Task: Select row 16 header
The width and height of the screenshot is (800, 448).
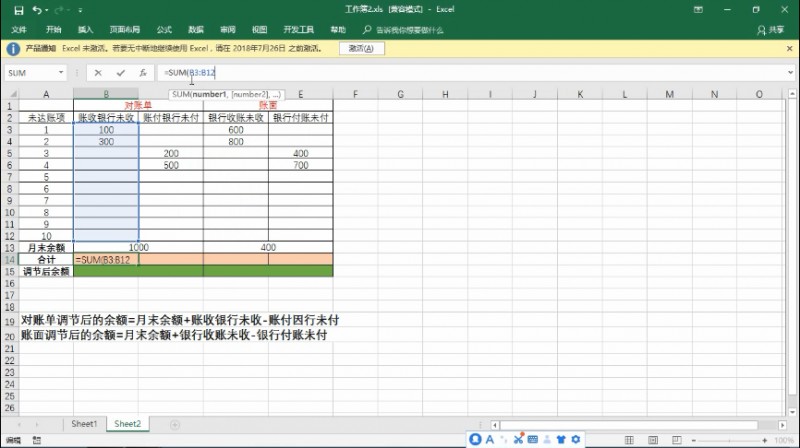Action: [10, 283]
